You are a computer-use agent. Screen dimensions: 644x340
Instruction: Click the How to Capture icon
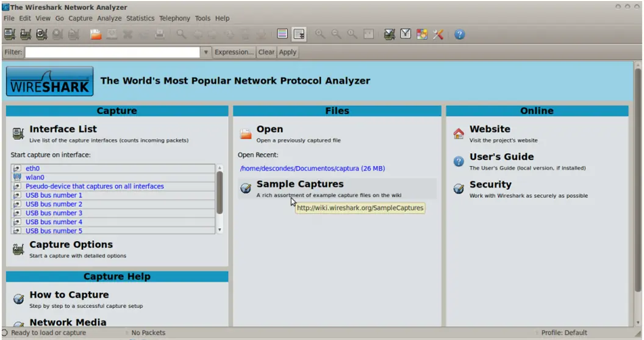pos(18,299)
